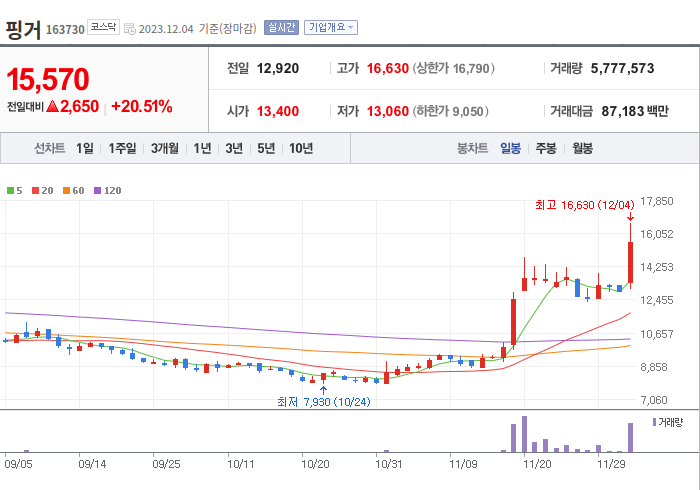Screen dimensions: 700x490
Task: Click the 14,253 price axis label
Action: [x=657, y=267]
